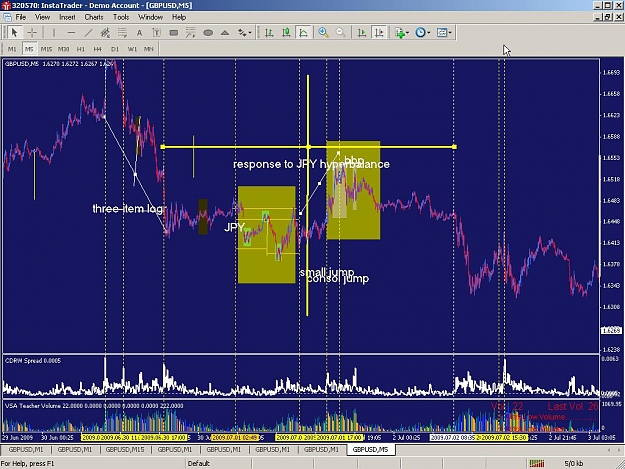This screenshot has height=469, width=625.
Task: Pick the Vertical Line drawing tool
Action: 54,33
